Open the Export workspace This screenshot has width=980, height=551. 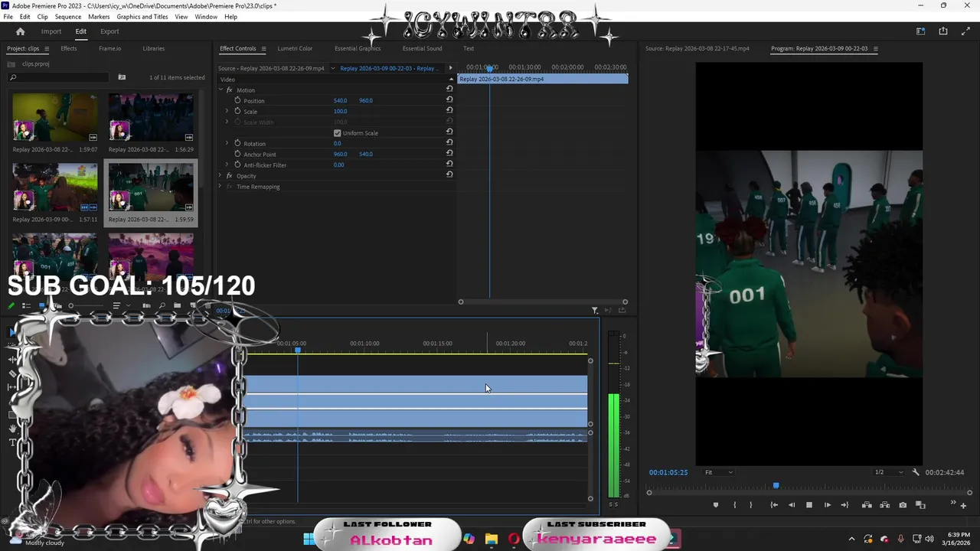pyautogui.click(x=109, y=31)
